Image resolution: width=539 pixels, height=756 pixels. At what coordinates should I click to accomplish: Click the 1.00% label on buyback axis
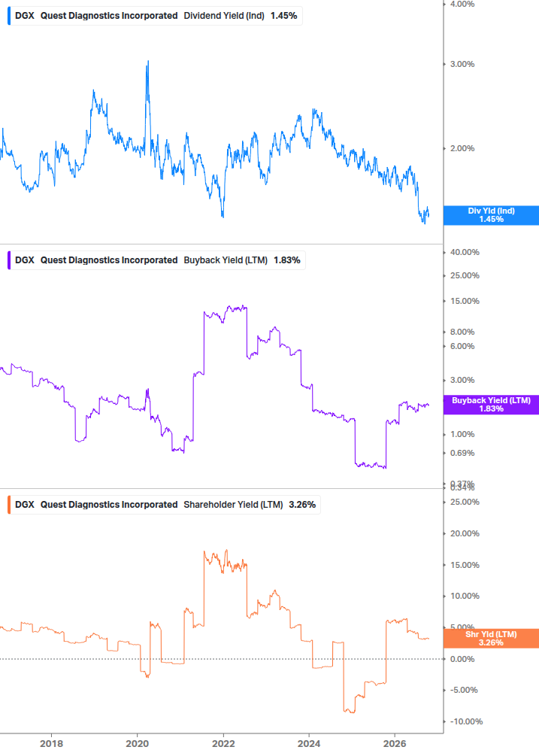pos(462,434)
